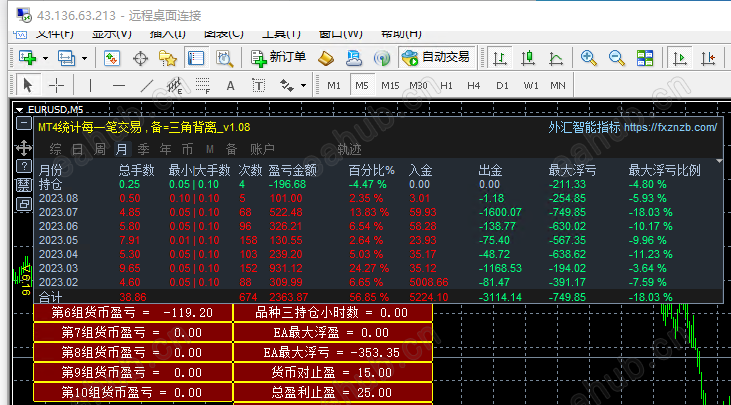Open the 账户 account tab
The image size is (731, 405).
tap(262, 149)
